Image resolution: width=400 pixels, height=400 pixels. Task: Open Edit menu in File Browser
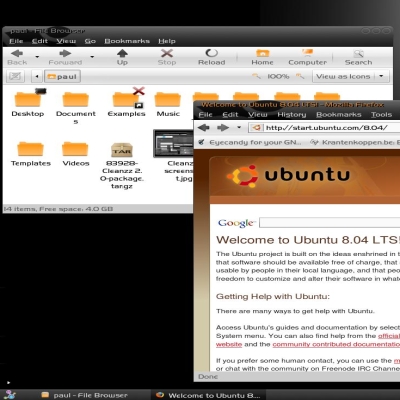coord(40,41)
